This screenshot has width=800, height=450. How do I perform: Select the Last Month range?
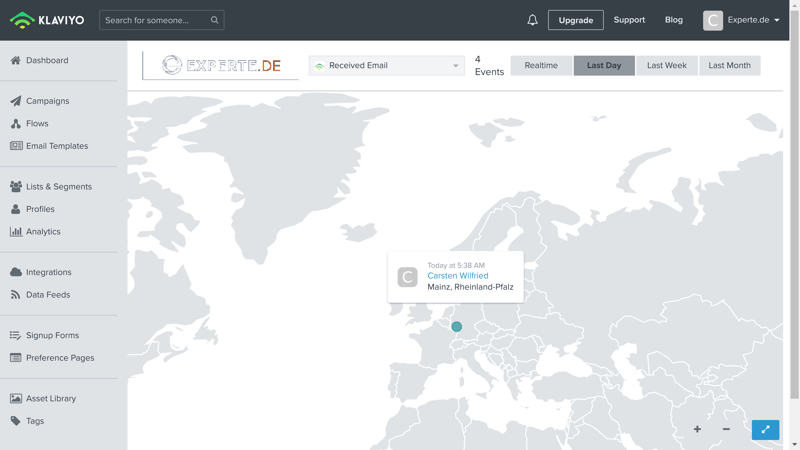click(x=729, y=66)
